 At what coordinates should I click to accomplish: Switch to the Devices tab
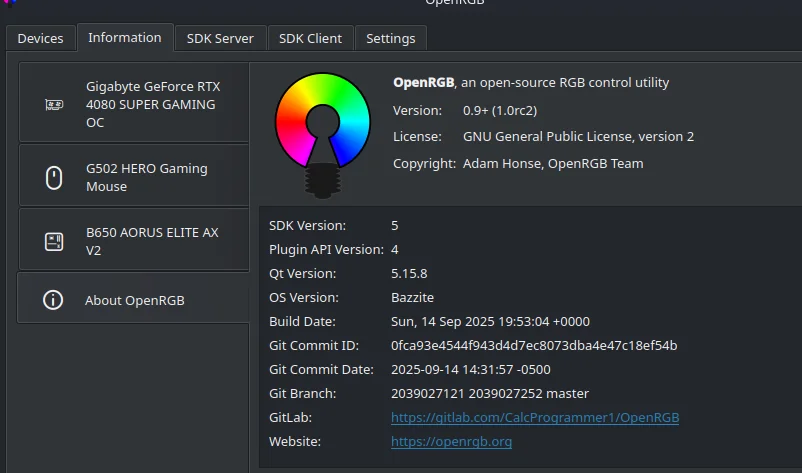[40, 38]
